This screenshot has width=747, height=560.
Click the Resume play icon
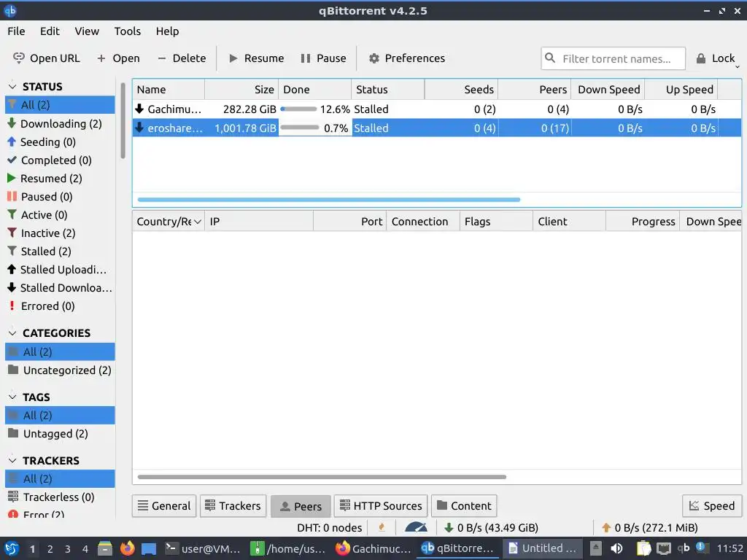233,58
